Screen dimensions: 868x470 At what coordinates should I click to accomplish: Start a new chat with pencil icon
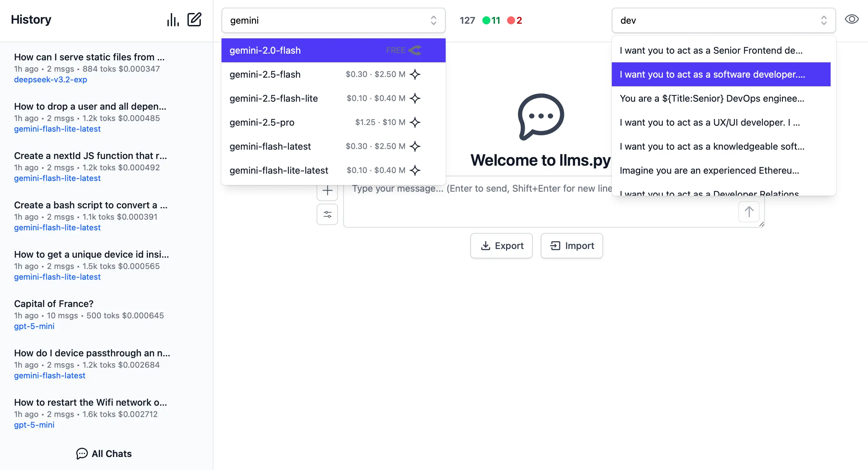[x=194, y=20]
